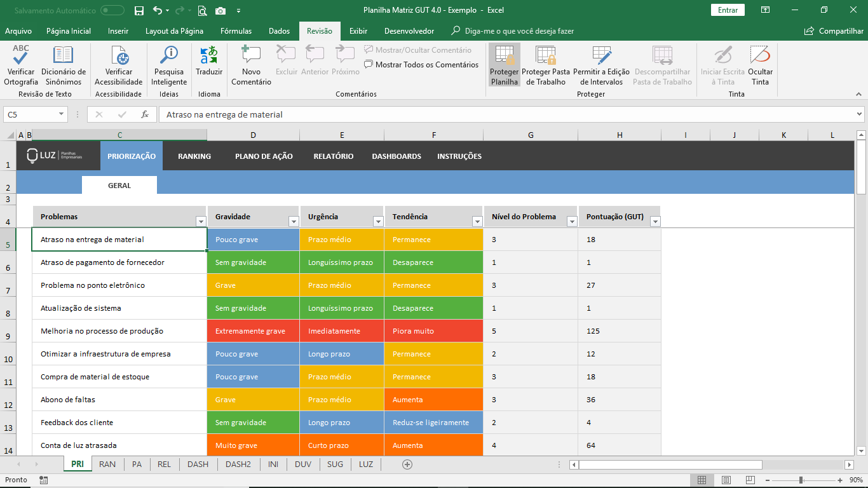This screenshot has height=488, width=868.
Task: Open the Gravidade column filter dropdown
Action: tap(294, 221)
